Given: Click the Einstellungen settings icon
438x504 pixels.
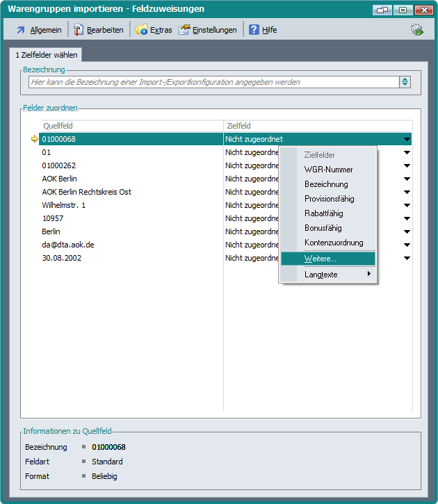Looking at the screenshot, I should pos(184,30).
